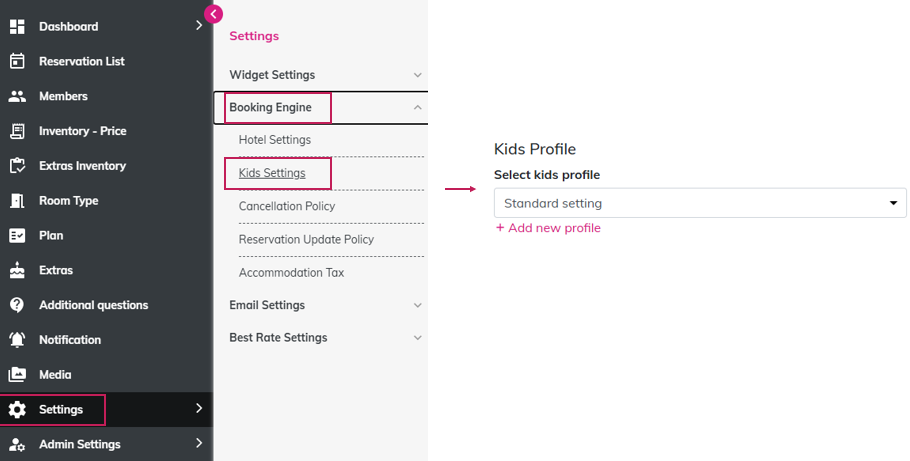Click the Extras Inventory clipboard icon

17,166
